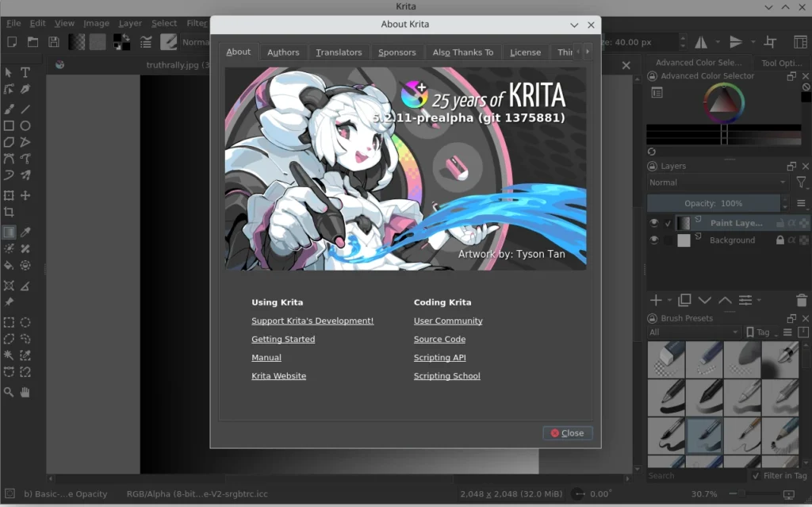Select the Polygon tool

click(9, 142)
